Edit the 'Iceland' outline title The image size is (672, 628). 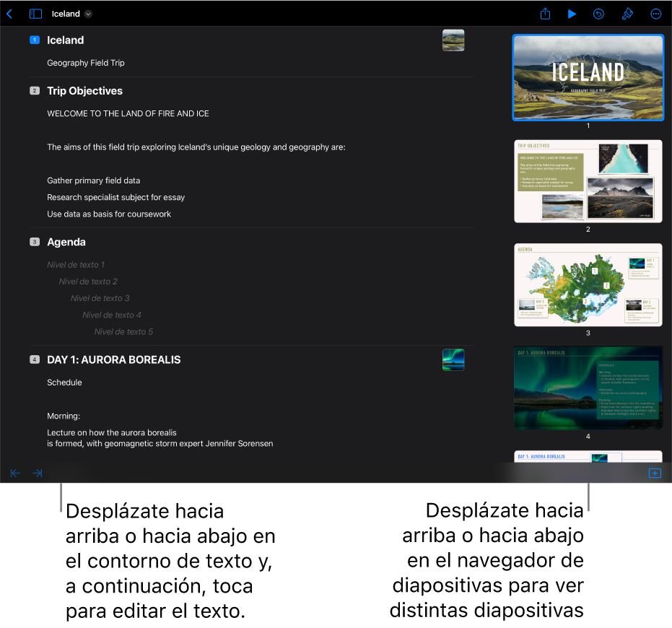coord(66,40)
